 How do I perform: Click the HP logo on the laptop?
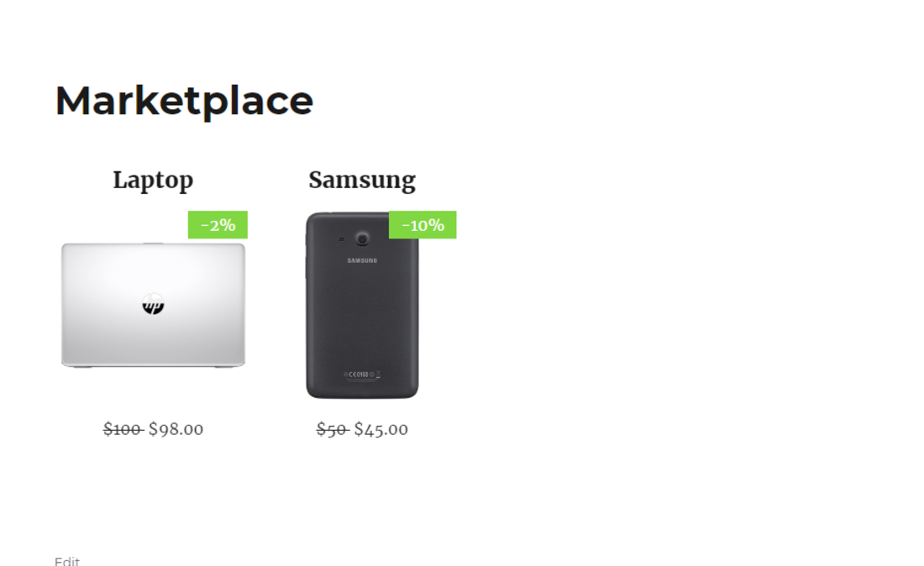(x=153, y=304)
